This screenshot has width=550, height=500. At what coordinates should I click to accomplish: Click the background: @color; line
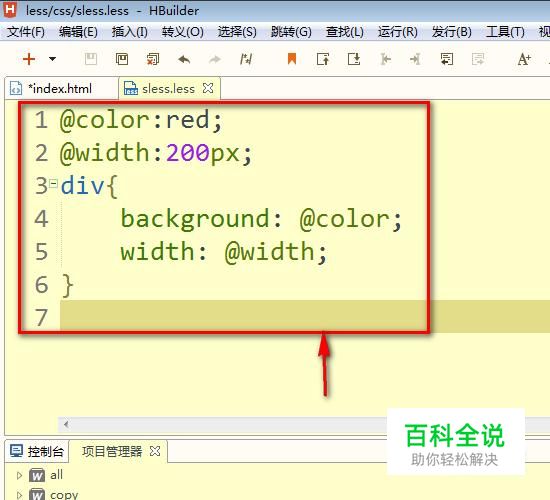coord(261,219)
